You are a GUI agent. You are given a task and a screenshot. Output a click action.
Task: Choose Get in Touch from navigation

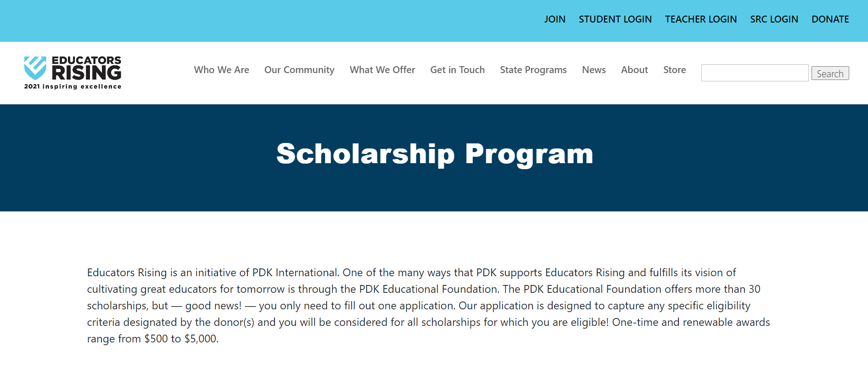[x=457, y=70]
